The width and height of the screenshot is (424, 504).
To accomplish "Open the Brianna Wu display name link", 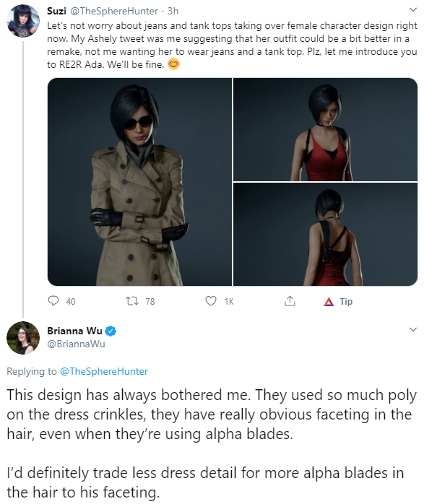I will 74,331.
